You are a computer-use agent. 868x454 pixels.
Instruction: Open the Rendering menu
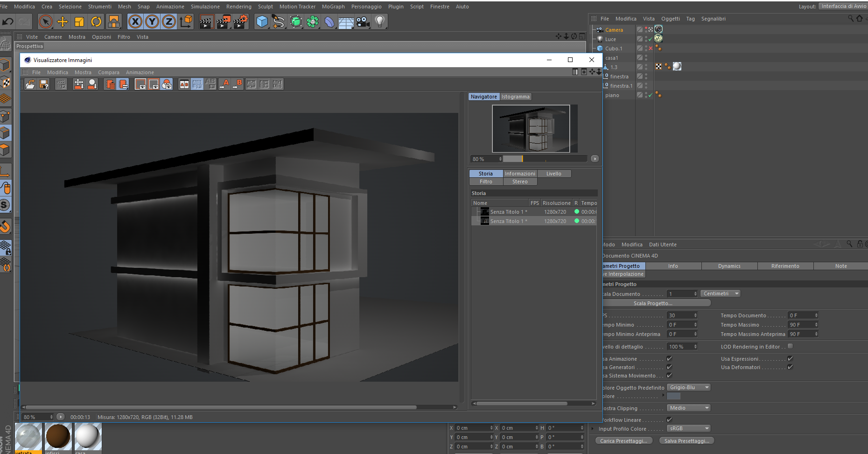coord(238,7)
